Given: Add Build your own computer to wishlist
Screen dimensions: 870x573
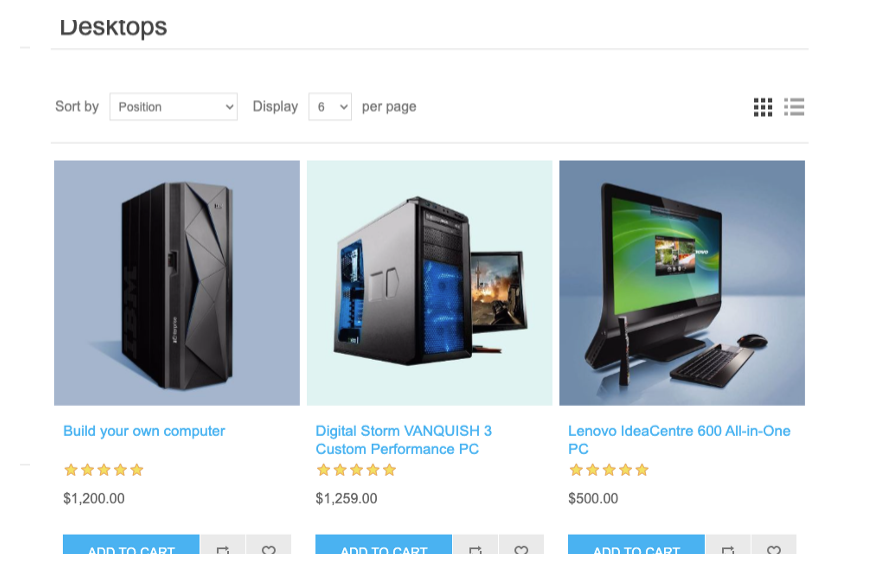Looking at the screenshot, I should pyautogui.click(x=269, y=544).
